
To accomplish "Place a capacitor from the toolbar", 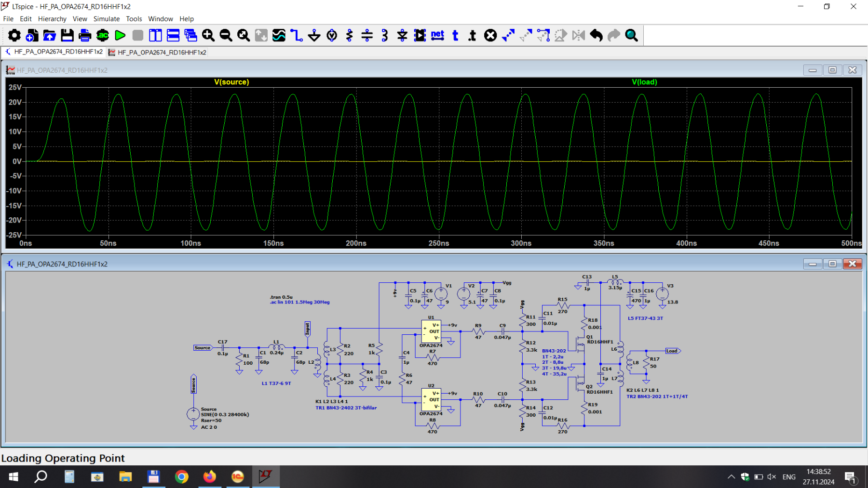I will pos(367,35).
